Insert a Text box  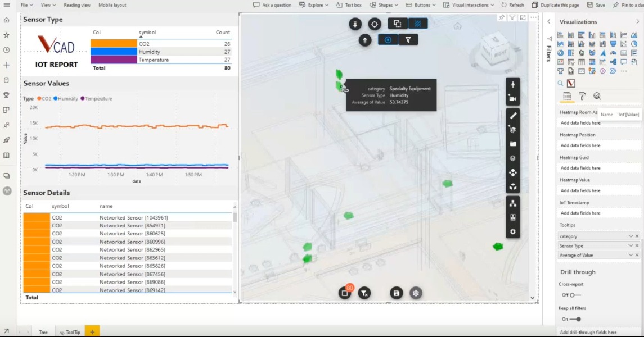click(x=349, y=5)
